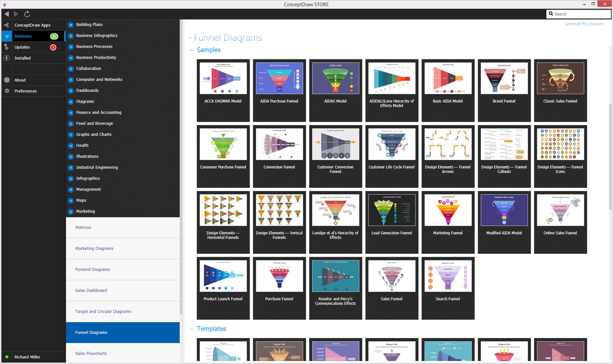Screen dimensions: 613x364
Task: Expand the Business Infographics category
Action: [x=71, y=35]
